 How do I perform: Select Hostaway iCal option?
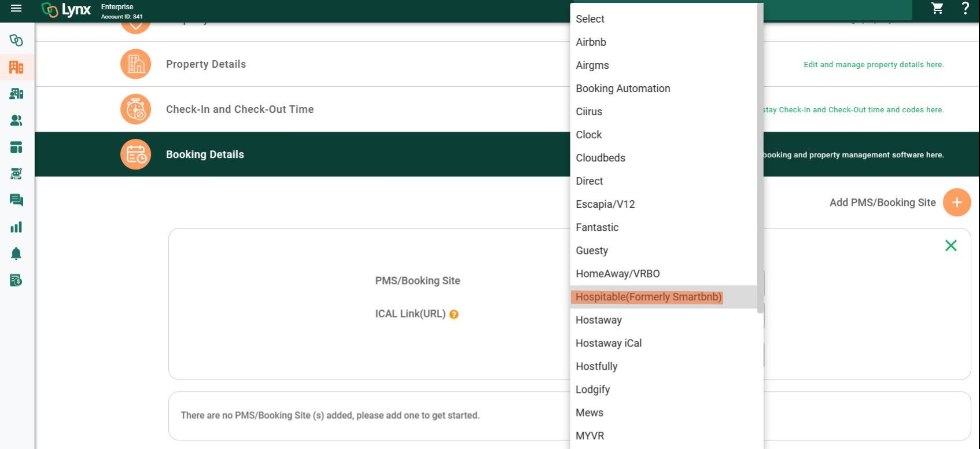point(664,343)
